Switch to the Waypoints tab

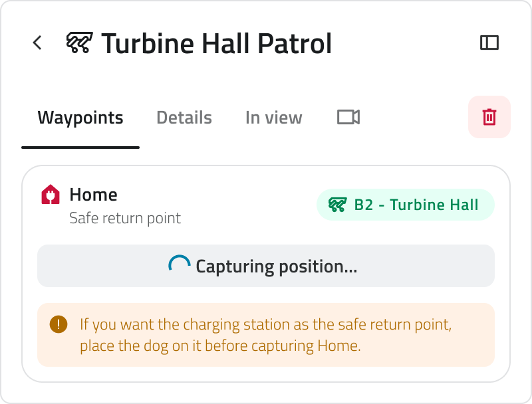click(80, 118)
